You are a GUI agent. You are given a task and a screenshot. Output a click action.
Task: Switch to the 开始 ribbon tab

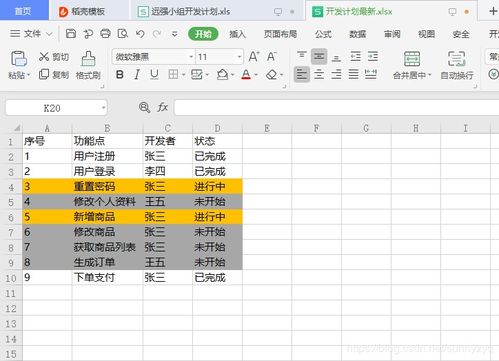pyautogui.click(x=203, y=34)
